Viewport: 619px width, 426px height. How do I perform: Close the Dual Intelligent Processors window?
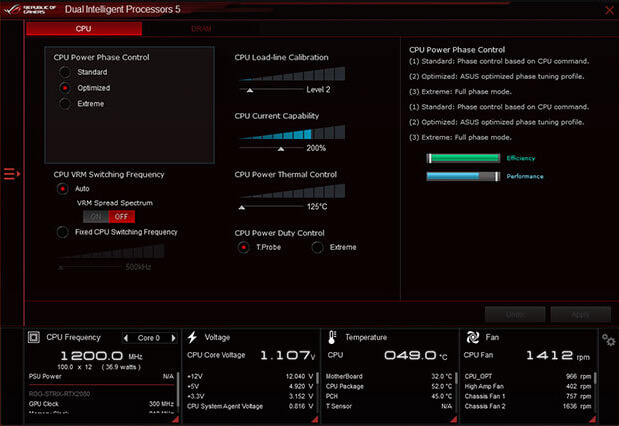608,9
